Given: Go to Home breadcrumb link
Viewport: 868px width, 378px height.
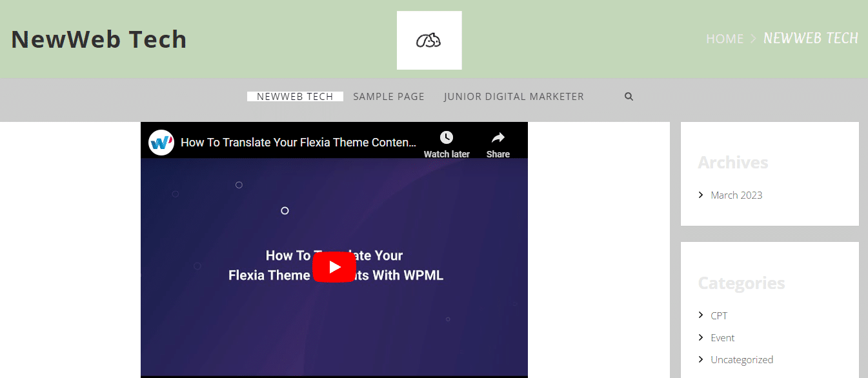Looking at the screenshot, I should [725, 39].
